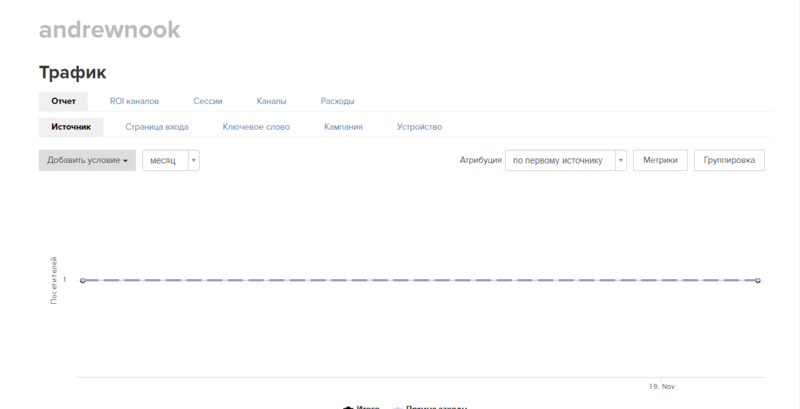
Task: Open the по первому источнику attribution select
Action: [x=558, y=160]
